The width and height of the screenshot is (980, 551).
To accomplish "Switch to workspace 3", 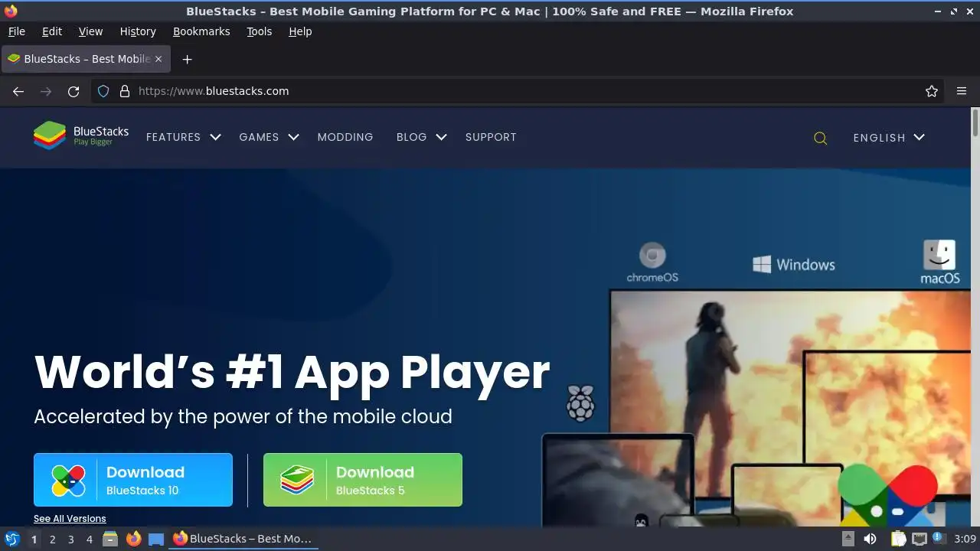I will point(70,539).
